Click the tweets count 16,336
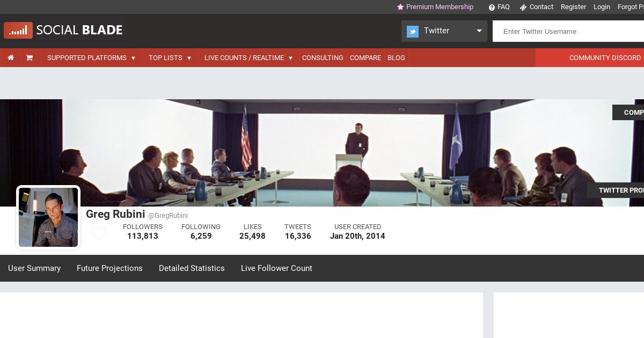The image size is (644, 338). click(x=298, y=236)
